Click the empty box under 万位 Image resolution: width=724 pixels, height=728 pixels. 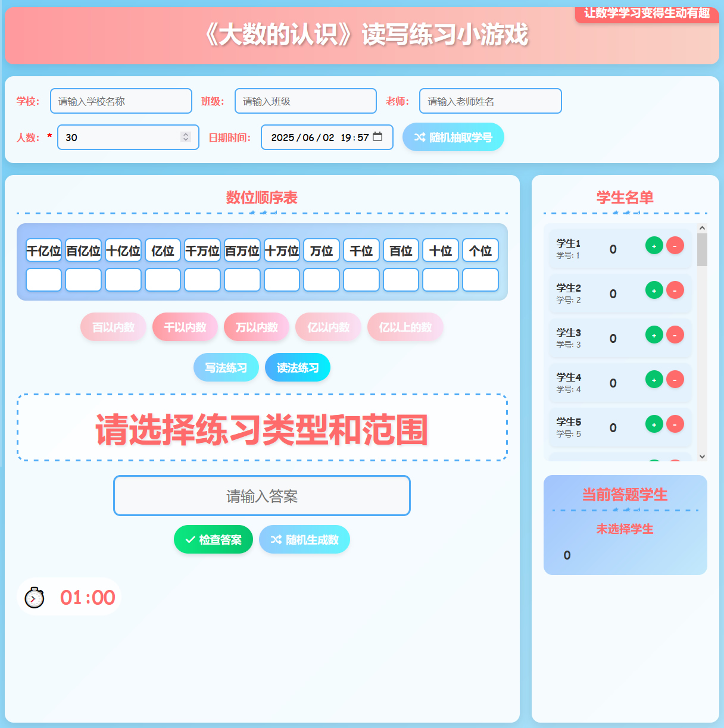tap(322, 280)
